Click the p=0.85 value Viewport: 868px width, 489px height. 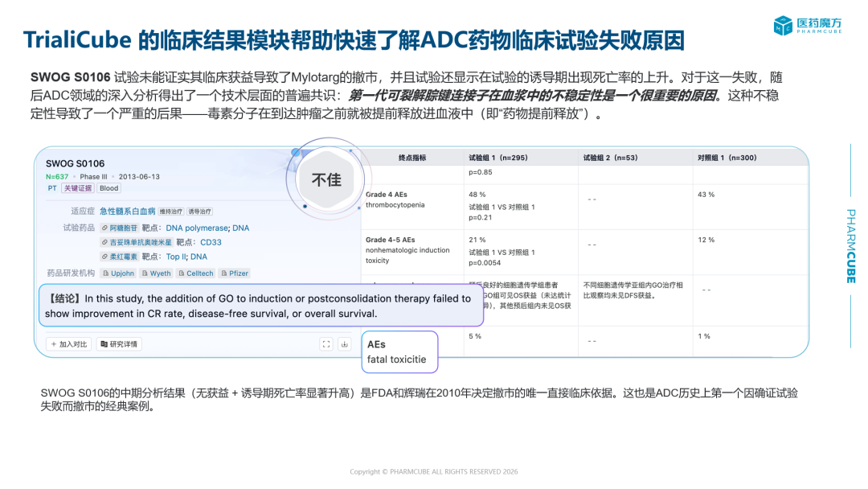coord(480,172)
